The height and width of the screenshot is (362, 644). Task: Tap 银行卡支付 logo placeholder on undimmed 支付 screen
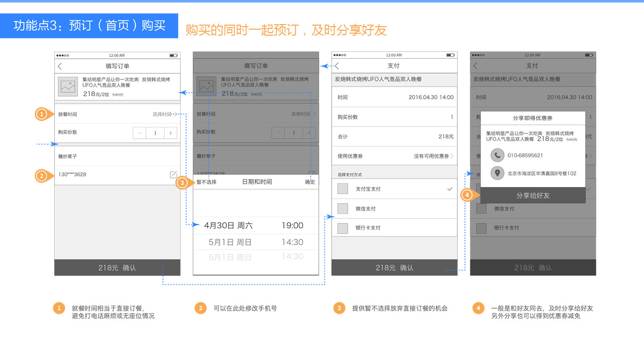point(343,228)
